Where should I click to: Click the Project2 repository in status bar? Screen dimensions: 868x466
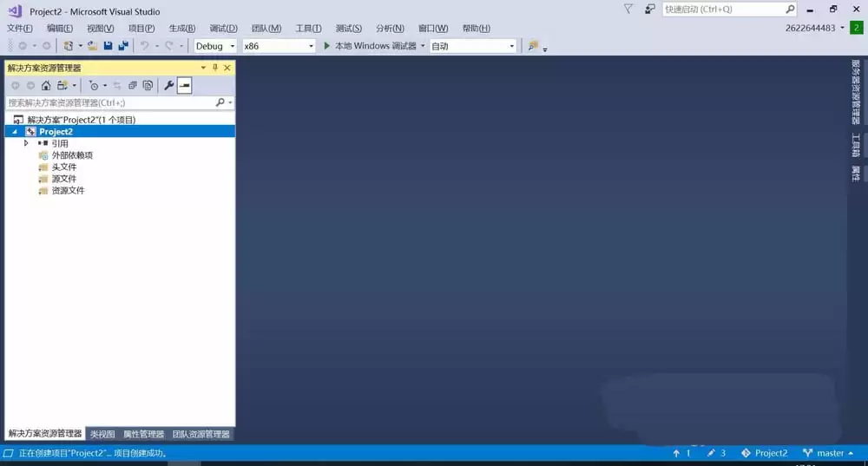point(764,453)
